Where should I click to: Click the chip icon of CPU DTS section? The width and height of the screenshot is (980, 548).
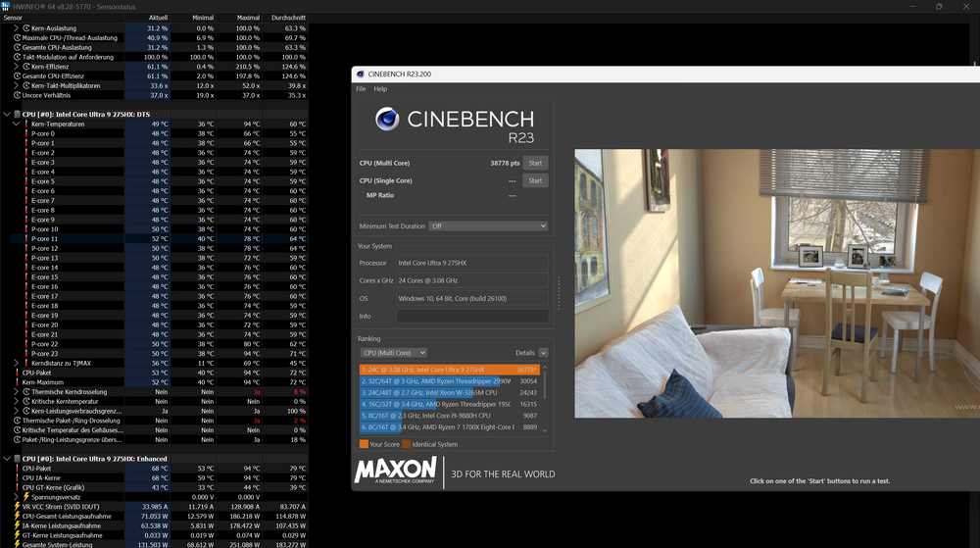17,114
